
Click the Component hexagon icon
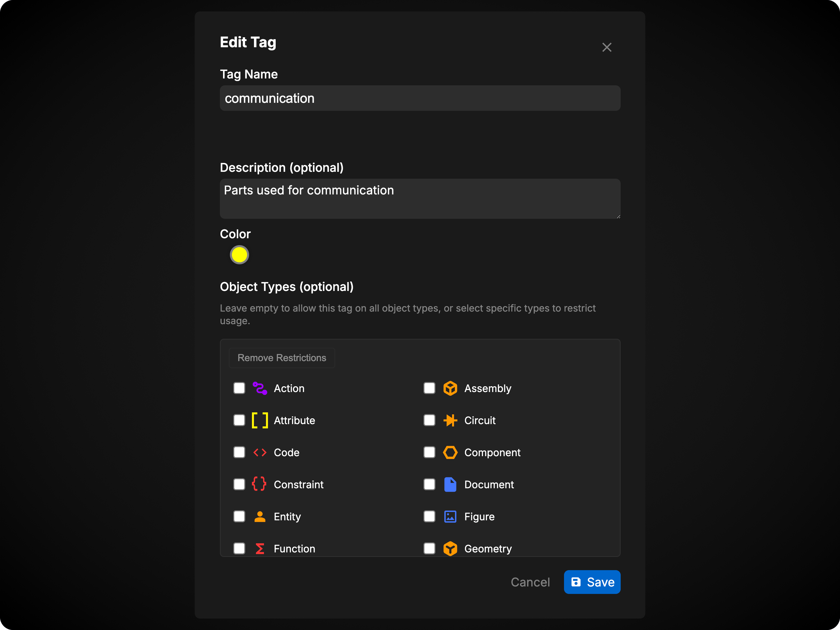450,452
